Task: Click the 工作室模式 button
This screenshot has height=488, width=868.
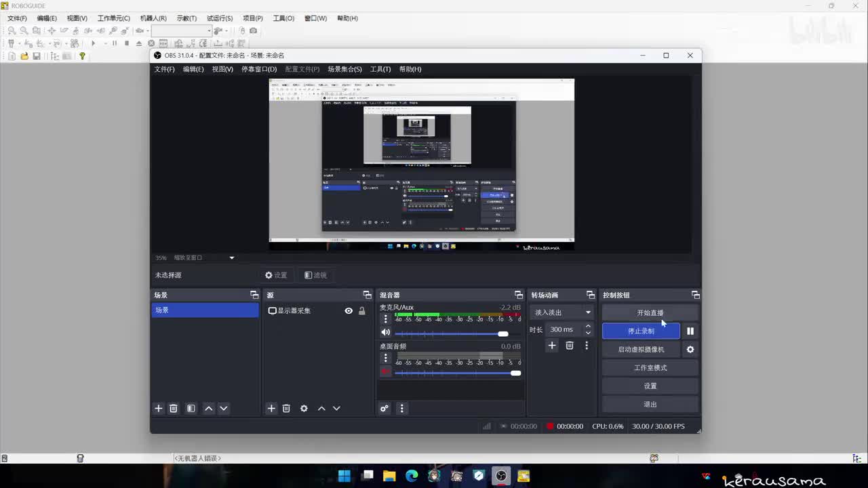Action: click(x=650, y=368)
